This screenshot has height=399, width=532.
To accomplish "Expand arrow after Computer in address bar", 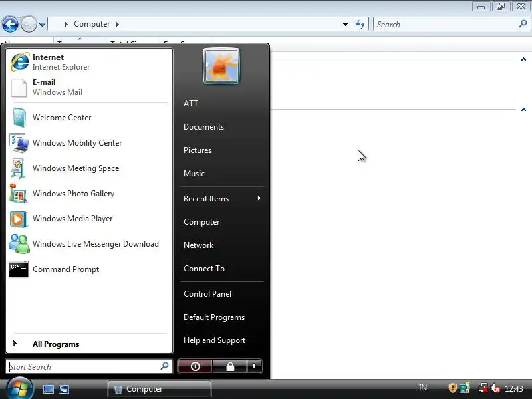I will click(x=118, y=24).
